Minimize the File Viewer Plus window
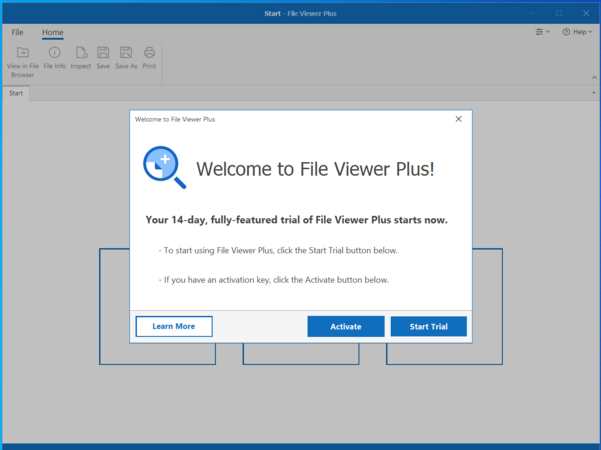601x450 pixels. coord(532,13)
